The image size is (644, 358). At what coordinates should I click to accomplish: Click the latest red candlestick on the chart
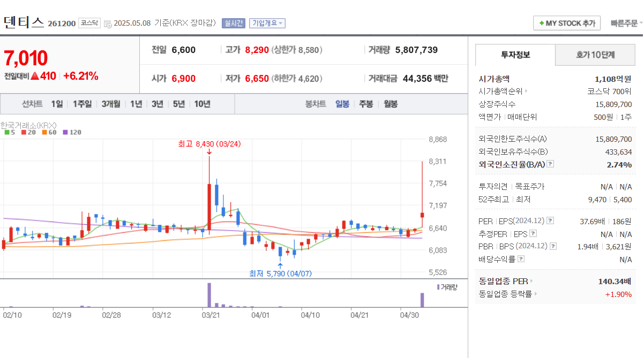[x=422, y=214]
